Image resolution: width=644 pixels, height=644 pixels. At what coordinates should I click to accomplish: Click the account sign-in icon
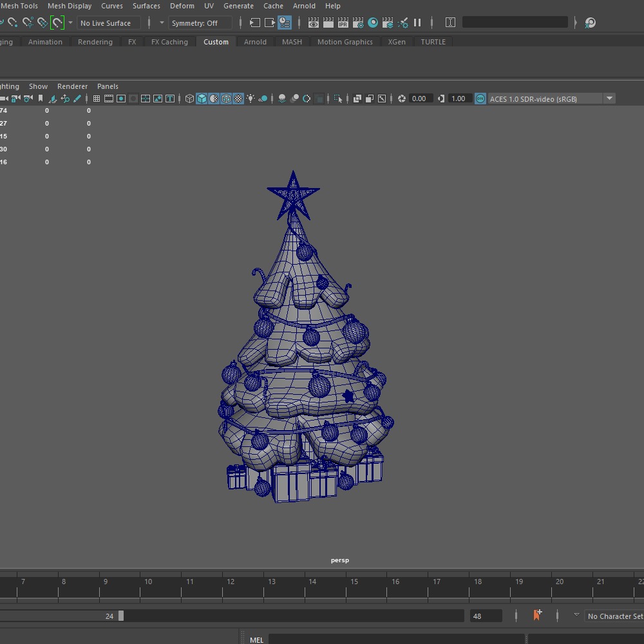click(x=590, y=23)
